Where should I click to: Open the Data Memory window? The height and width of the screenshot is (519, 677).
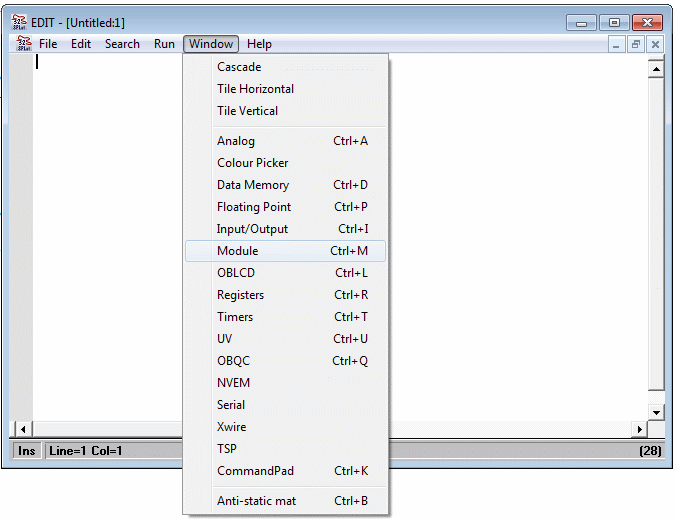click(x=253, y=185)
